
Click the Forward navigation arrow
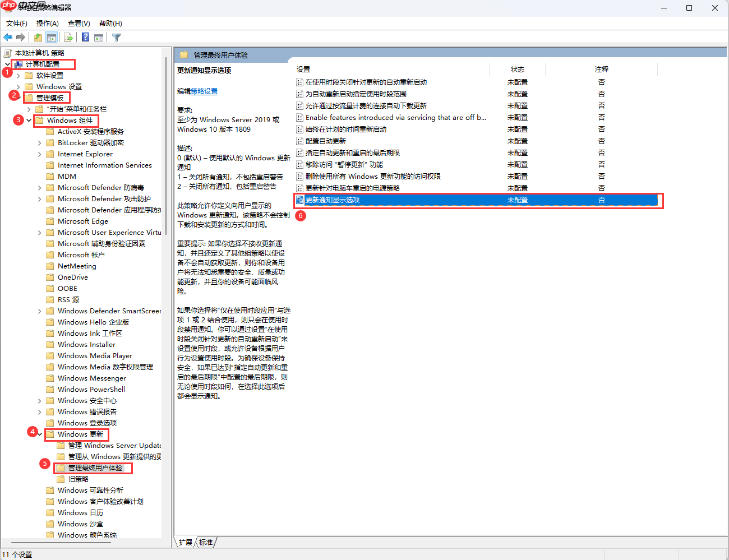[x=20, y=37]
